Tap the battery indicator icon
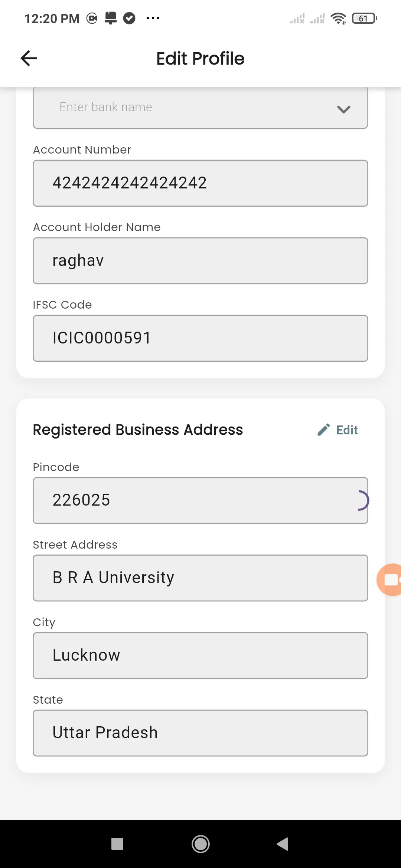Image resolution: width=401 pixels, height=868 pixels. pos(365,18)
